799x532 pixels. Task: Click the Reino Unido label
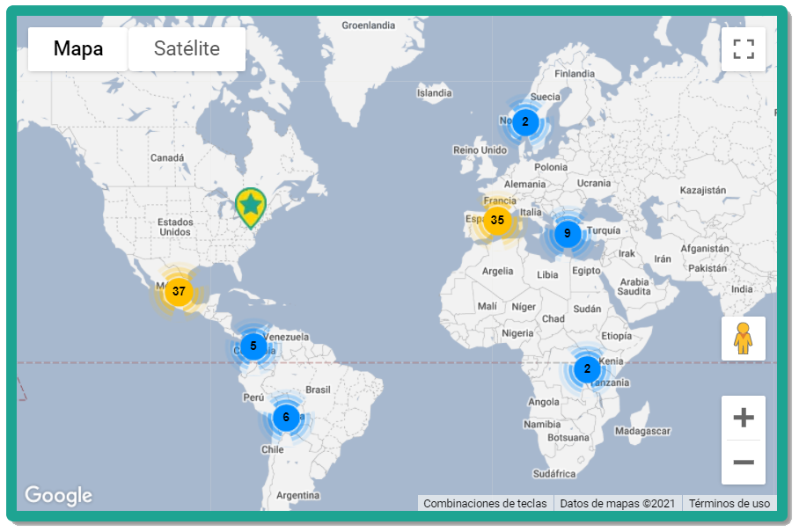[480, 150]
